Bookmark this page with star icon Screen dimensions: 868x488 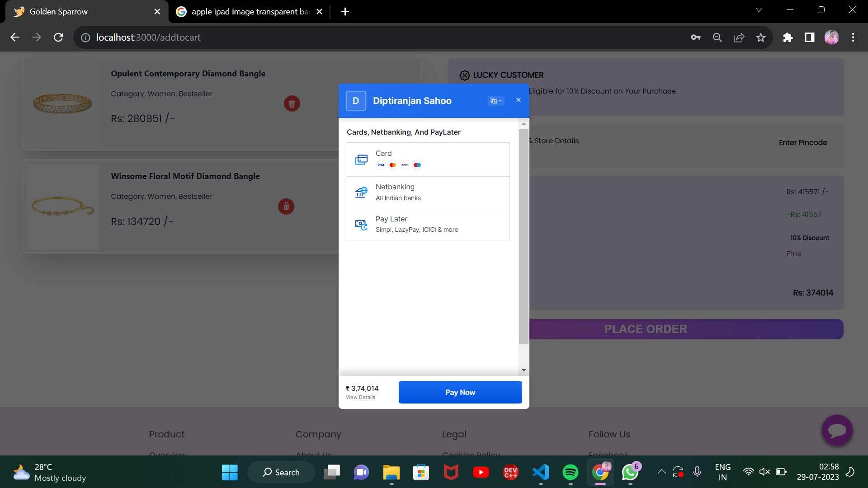(761, 38)
